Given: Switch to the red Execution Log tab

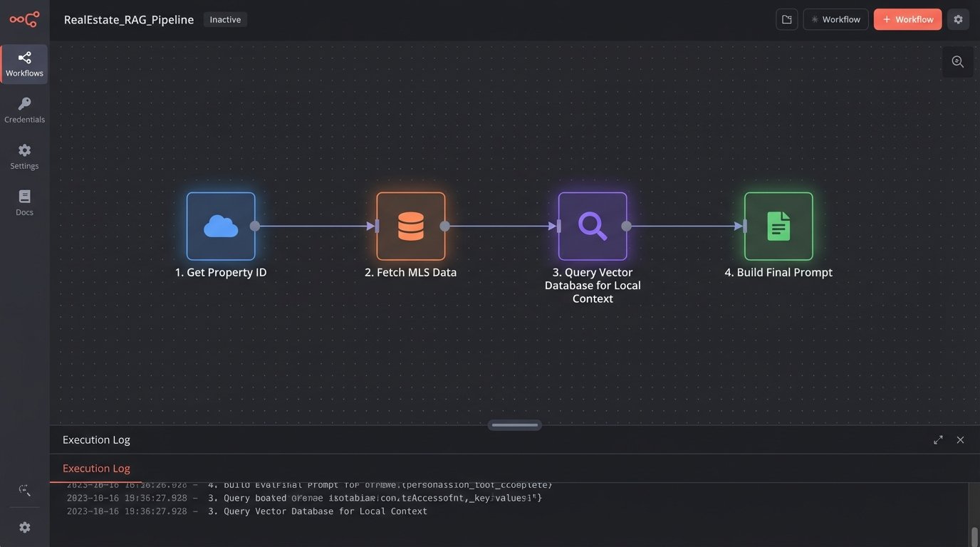Looking at the screenshot, I should [96, 469].
